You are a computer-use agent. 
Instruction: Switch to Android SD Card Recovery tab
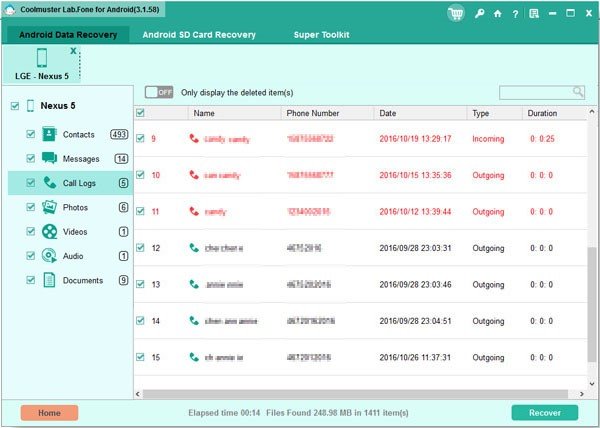pos(199,35)
